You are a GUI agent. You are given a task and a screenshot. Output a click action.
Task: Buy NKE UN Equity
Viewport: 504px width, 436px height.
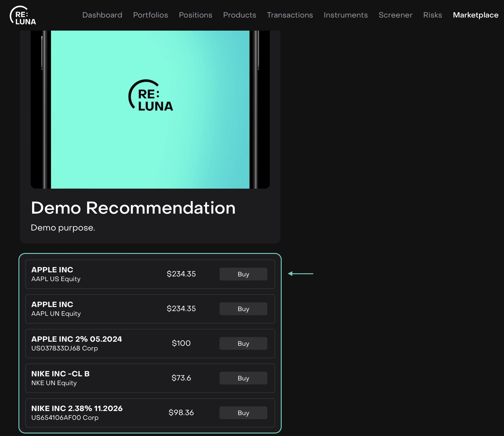(243, 378)
